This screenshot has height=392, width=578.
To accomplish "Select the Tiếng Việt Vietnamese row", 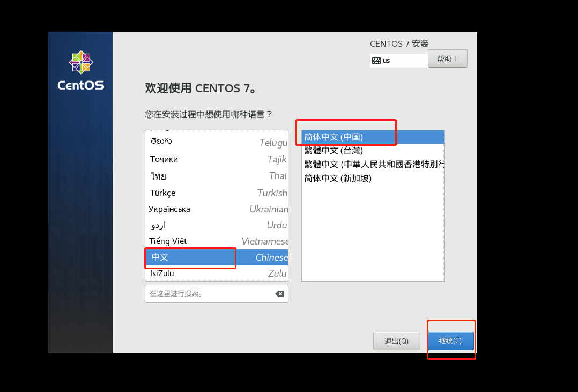I will click(217, 241).
